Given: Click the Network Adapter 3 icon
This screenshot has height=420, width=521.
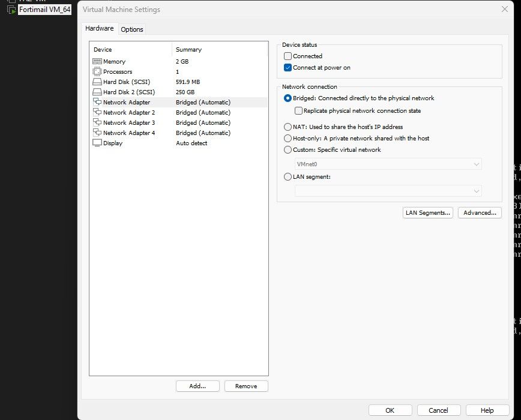Looking at the screenshot, I should 97,122.
